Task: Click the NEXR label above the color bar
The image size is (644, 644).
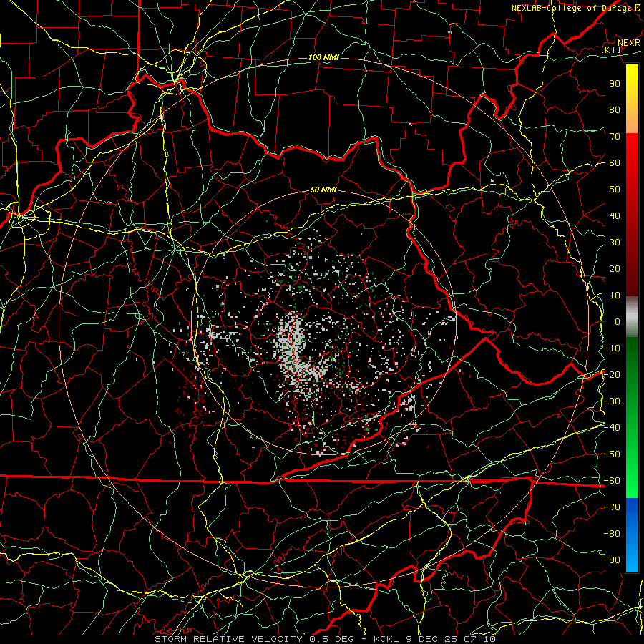Action: (x=629, y=43)
